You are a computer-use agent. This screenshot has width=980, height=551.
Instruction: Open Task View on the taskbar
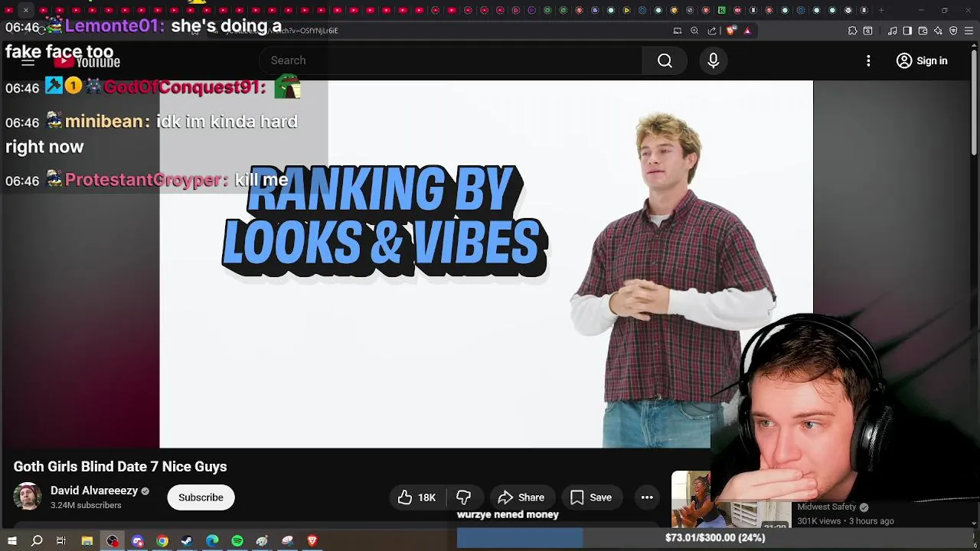point(61,541)
